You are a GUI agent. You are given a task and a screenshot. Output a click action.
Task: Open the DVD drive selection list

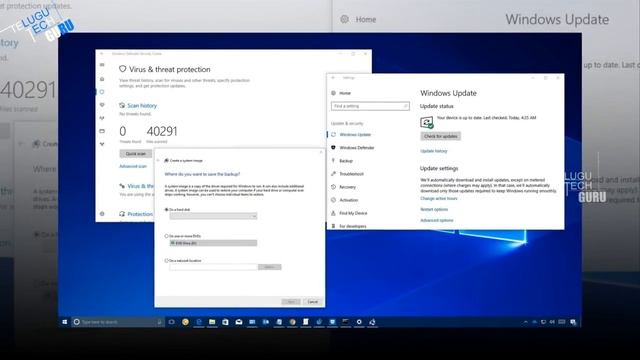coord(213,243)
